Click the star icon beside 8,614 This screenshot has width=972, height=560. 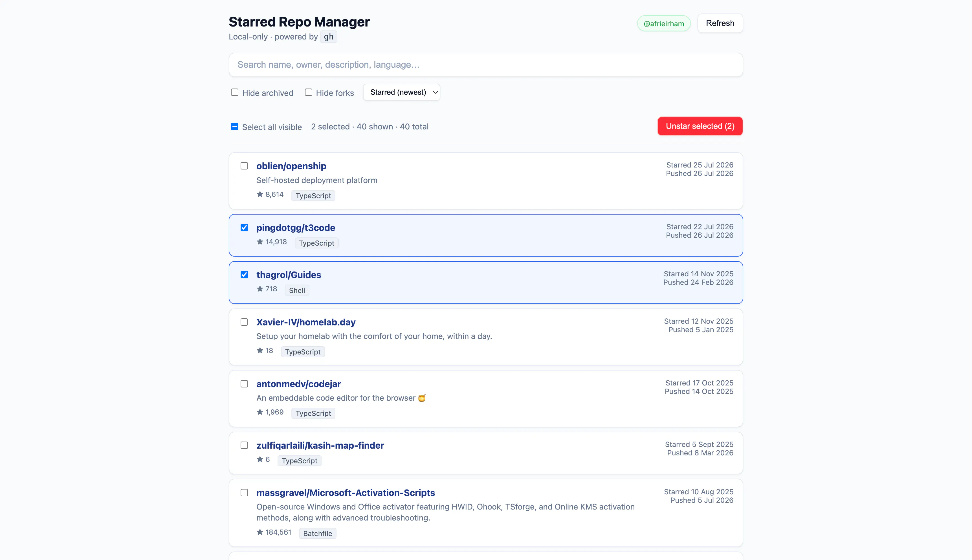[x=260, y=194]
